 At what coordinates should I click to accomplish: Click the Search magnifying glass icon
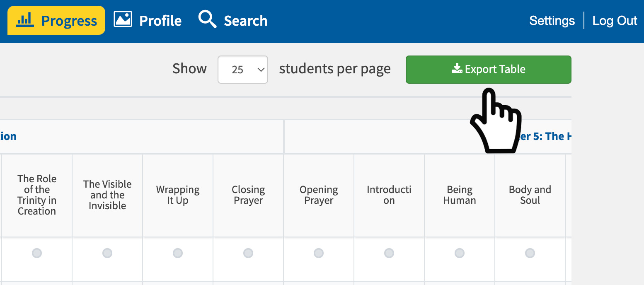[207, 19]
